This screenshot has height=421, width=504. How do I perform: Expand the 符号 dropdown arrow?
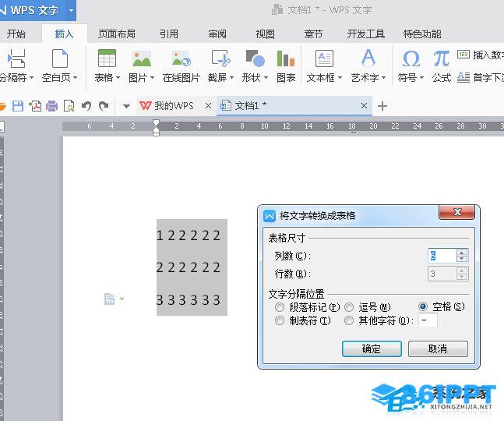pos(421,77)
